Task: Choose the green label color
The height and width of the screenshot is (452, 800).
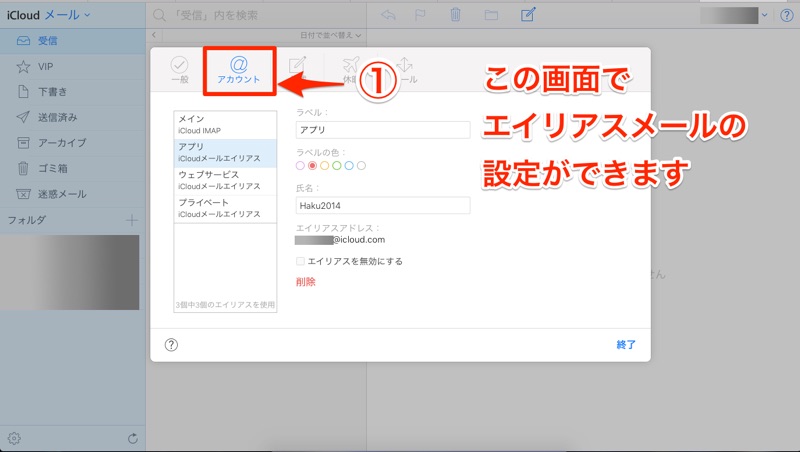Action: (x=337, y=165)
